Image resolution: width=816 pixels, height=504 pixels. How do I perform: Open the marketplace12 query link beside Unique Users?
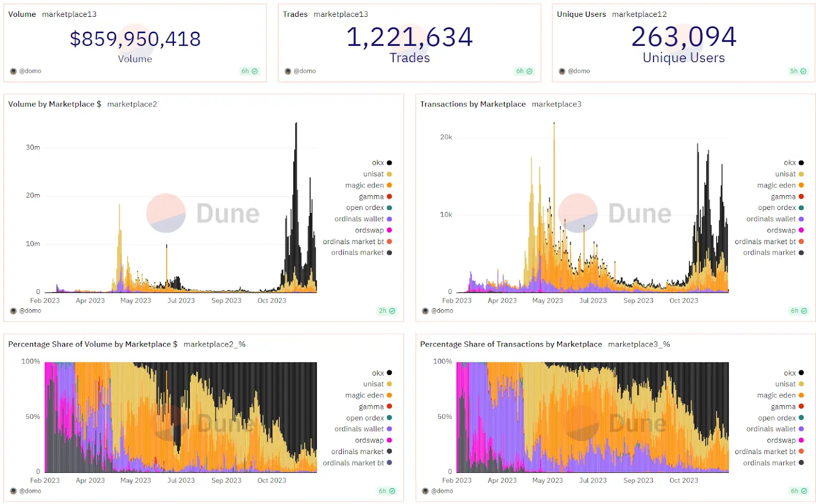639,14
